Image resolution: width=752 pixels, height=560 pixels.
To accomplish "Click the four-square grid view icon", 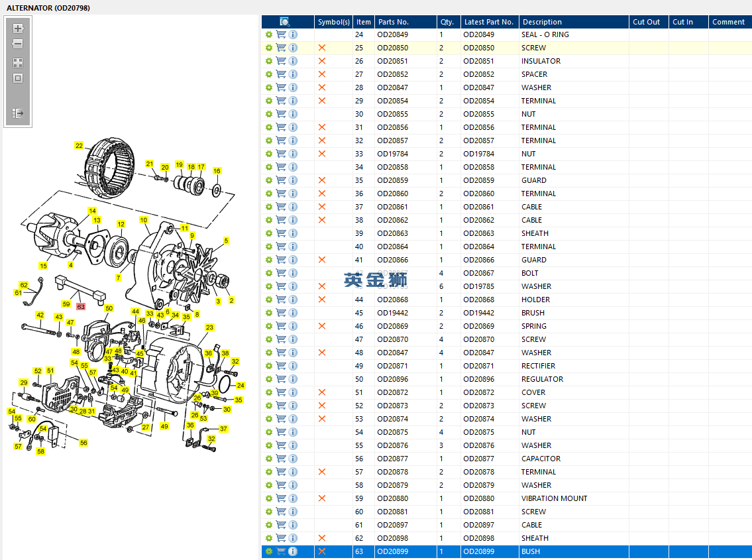I will (18, 63).
